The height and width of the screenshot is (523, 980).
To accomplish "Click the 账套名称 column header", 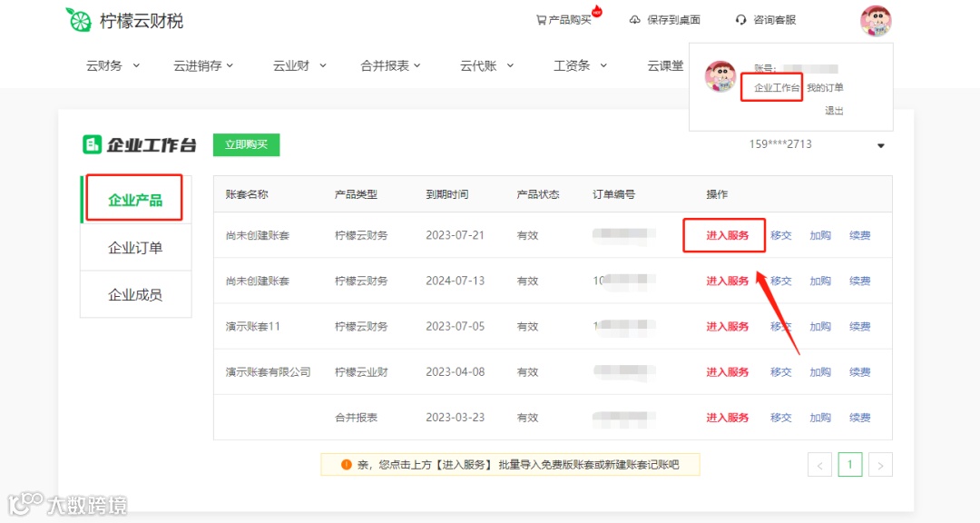I will [247, 194].
